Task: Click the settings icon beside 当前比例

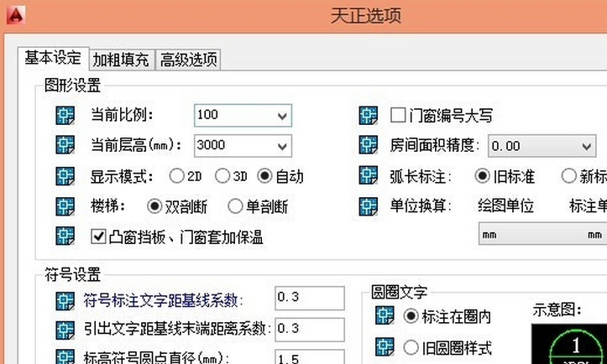Action: 65,115
